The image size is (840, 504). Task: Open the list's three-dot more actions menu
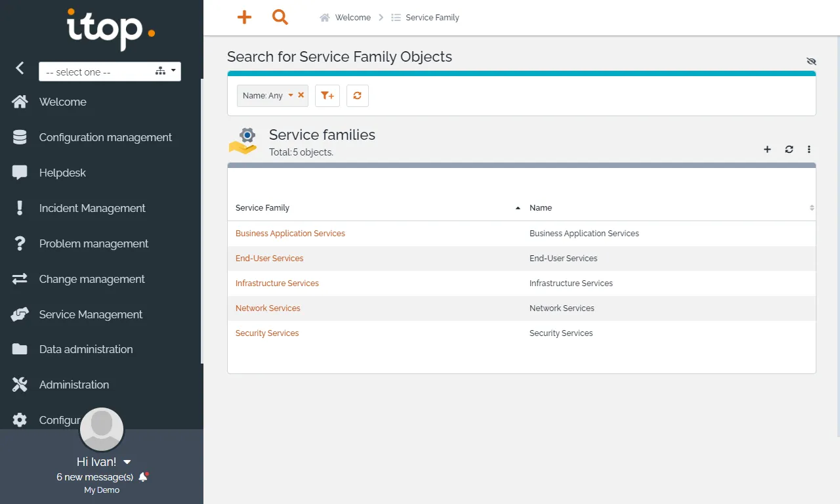tap(809, 150)
